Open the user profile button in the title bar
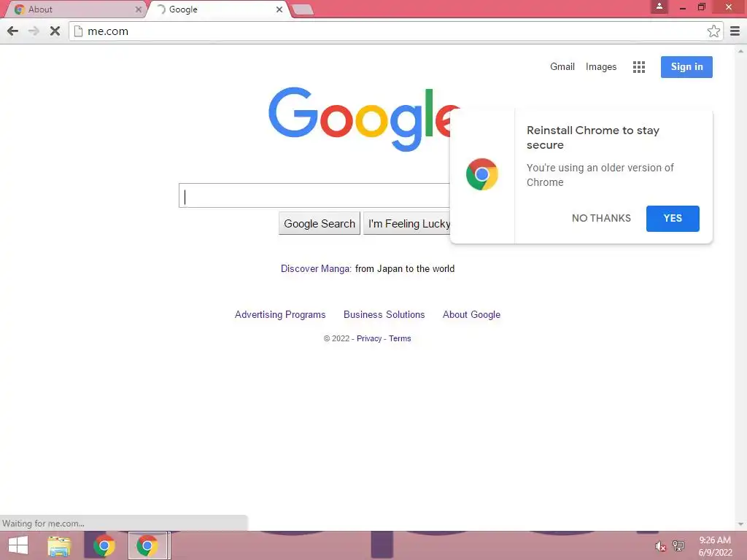 tap(659, 7)
